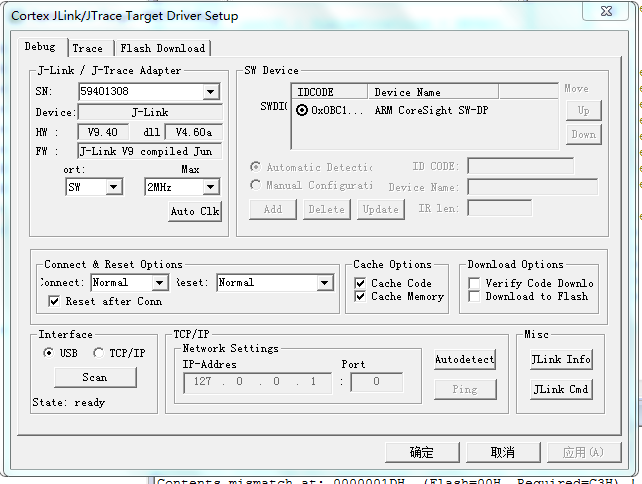Confirm with the 确定 button
This screenshot has height=484, width=642.
pos(422,452)
